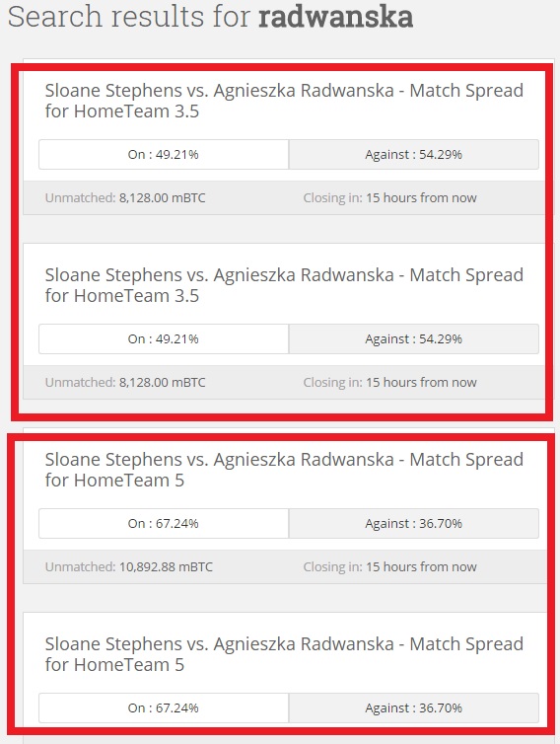
Task: Click bold radwanska search keyword
Action: point(336,17)
